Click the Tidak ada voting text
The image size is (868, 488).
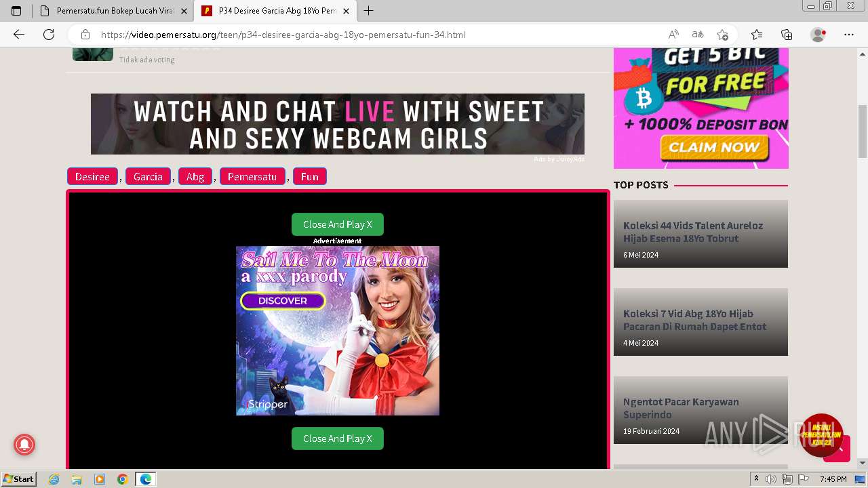[147, 60]
